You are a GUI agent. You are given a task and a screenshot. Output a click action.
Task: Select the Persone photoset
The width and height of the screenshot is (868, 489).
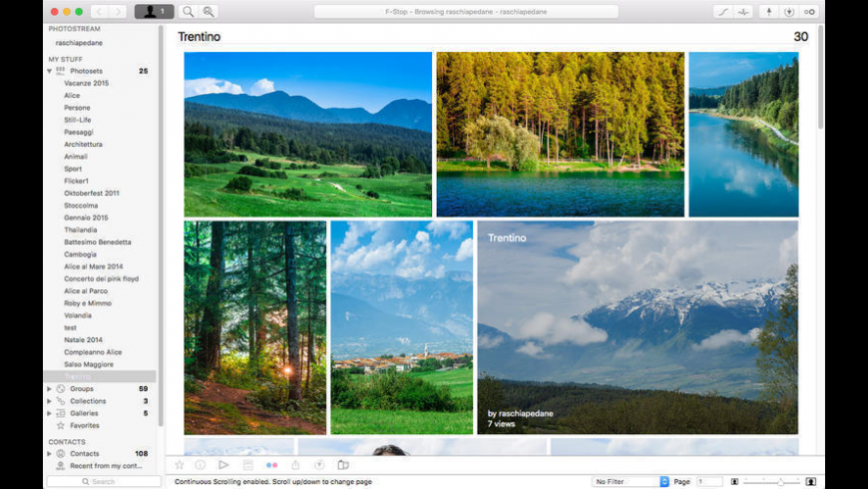coord(77,108)
